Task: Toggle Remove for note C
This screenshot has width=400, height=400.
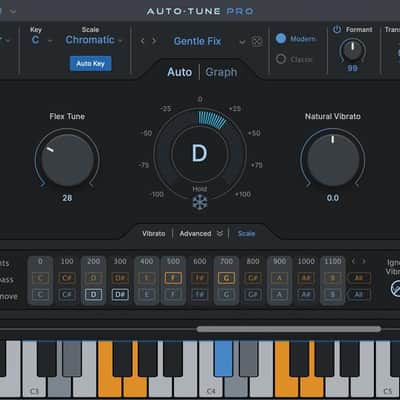Action: click(40, 294)
